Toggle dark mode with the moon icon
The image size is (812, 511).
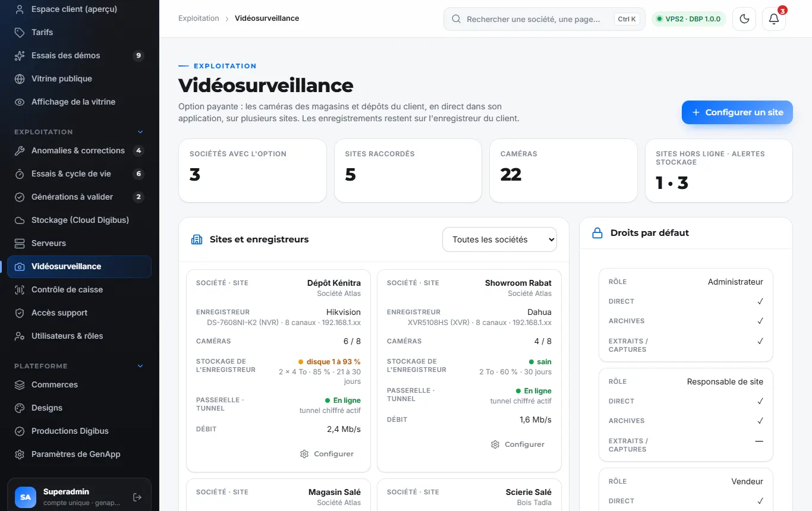pos(744,19)
